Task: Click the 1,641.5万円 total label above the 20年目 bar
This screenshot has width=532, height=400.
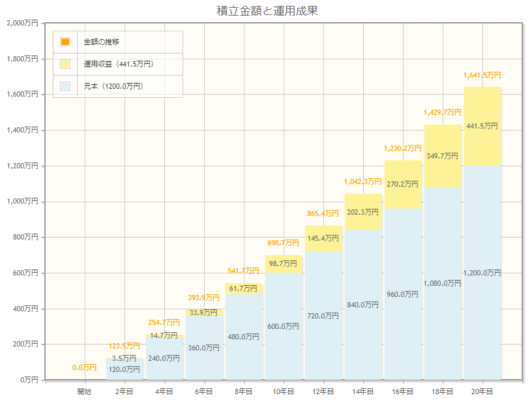Action: pos(482,76)
